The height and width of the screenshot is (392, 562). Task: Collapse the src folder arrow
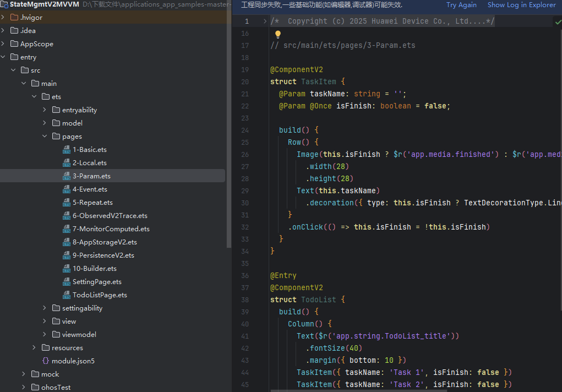[13, 70]
